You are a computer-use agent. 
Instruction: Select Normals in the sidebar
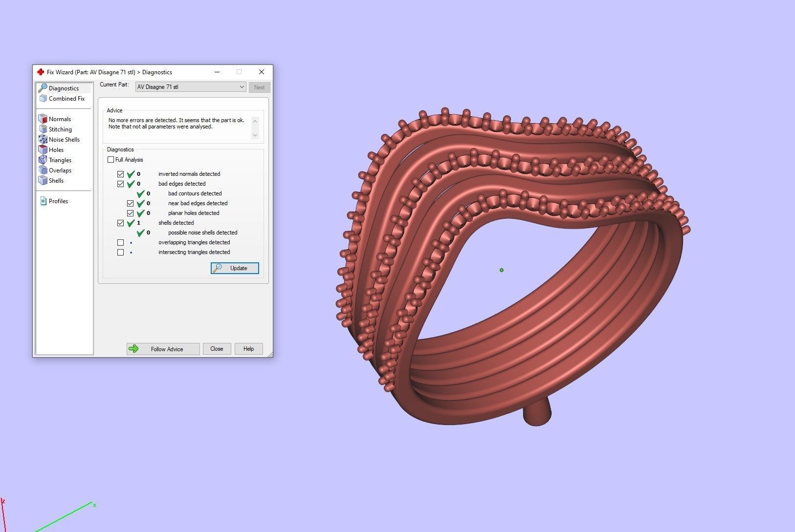point(60,119)
